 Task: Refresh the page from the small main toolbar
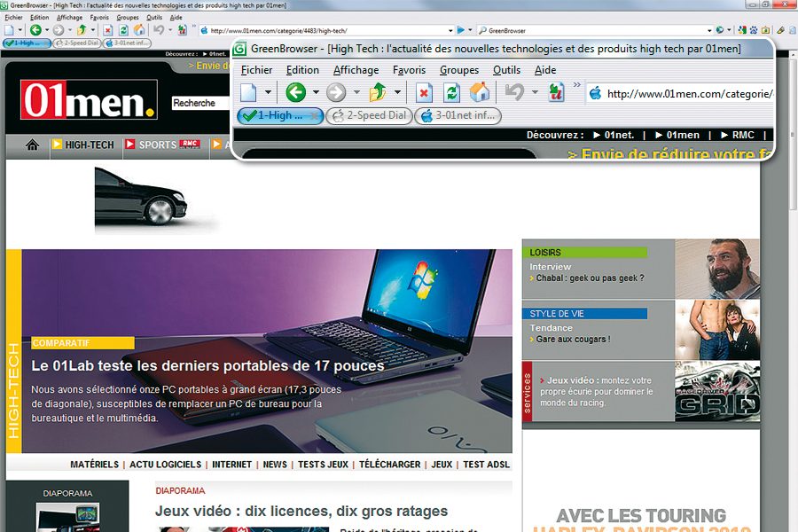click(x=123, y=30)
